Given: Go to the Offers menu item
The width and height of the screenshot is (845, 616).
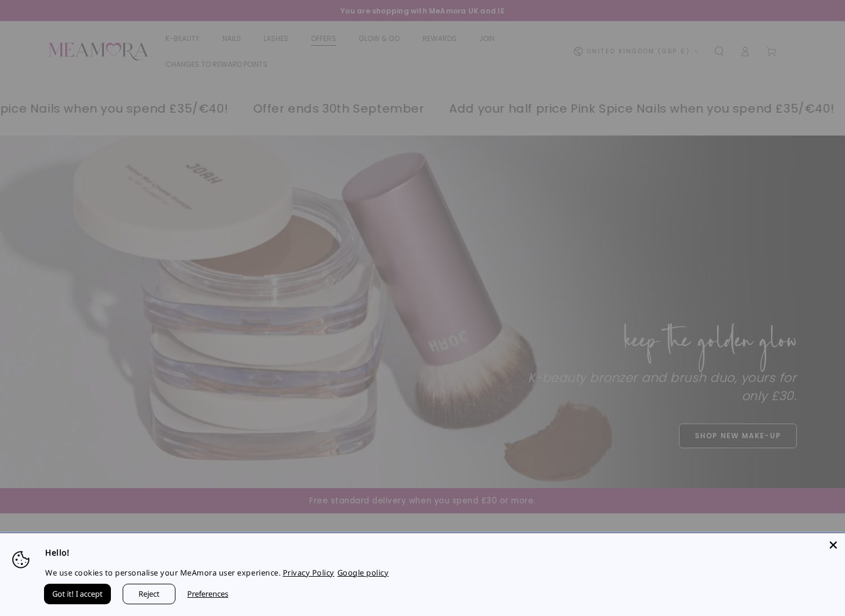Looking at the screenshot, I should coord(323,39).
